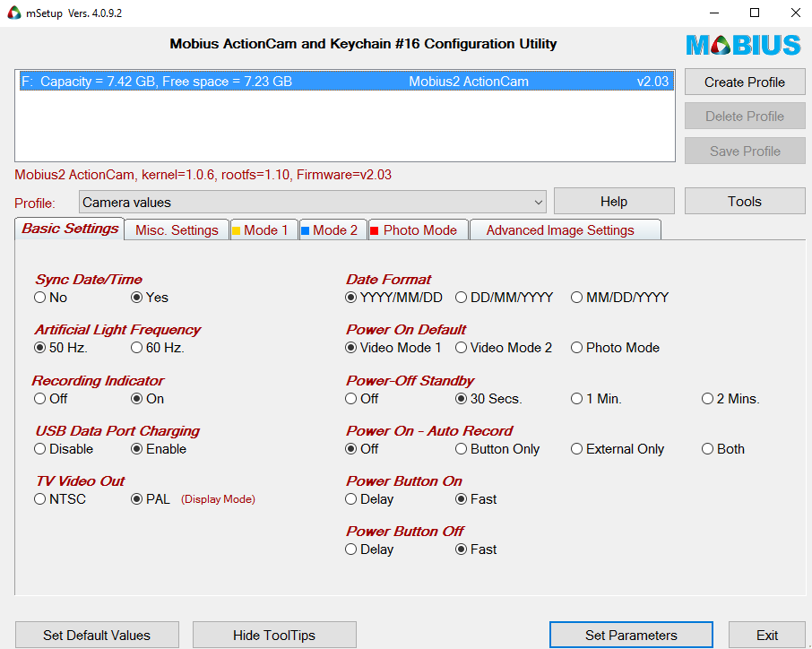Choose 60 Hz light frequency

point(158,348)
